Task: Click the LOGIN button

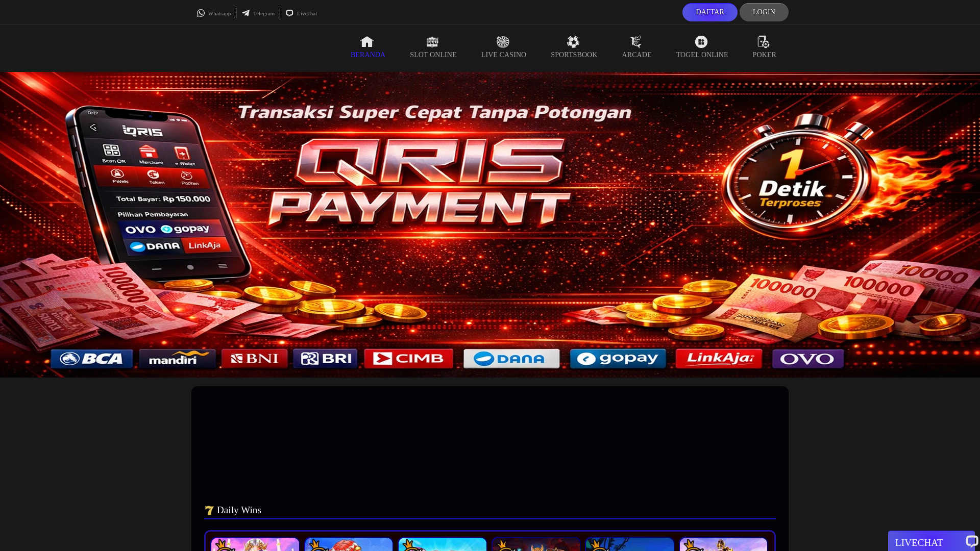Action: click(x=764, y=12)
